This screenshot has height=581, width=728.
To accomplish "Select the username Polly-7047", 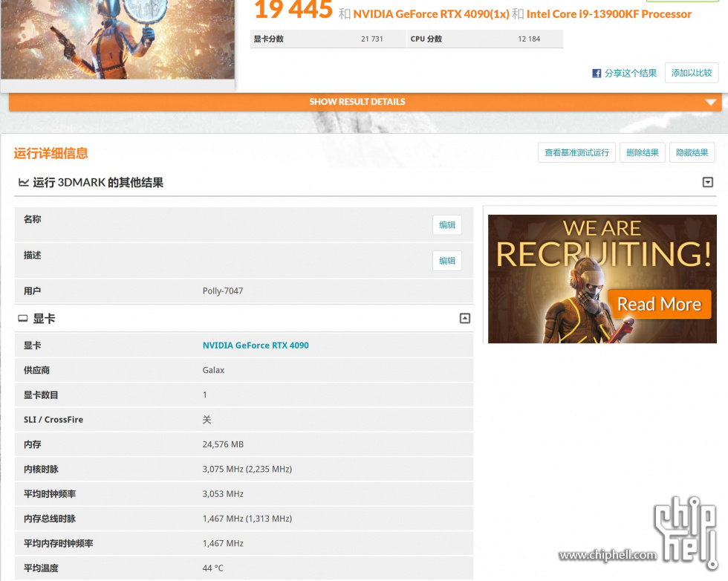I will coord(222,290).
